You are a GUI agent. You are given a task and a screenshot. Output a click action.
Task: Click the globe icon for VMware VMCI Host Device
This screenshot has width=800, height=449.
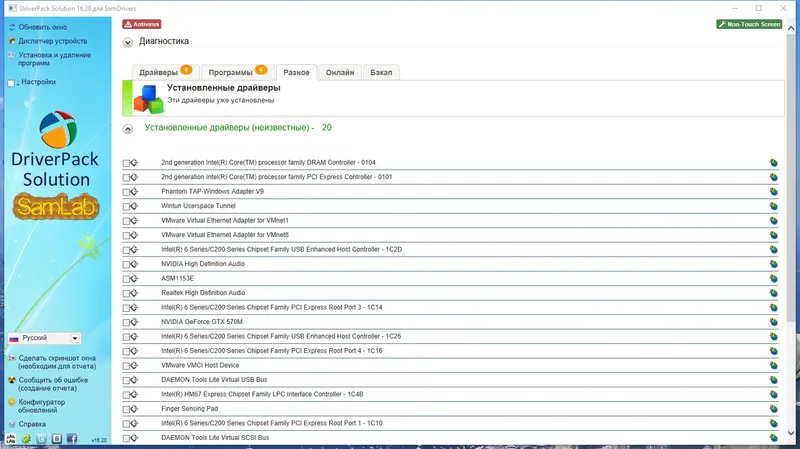773,365
